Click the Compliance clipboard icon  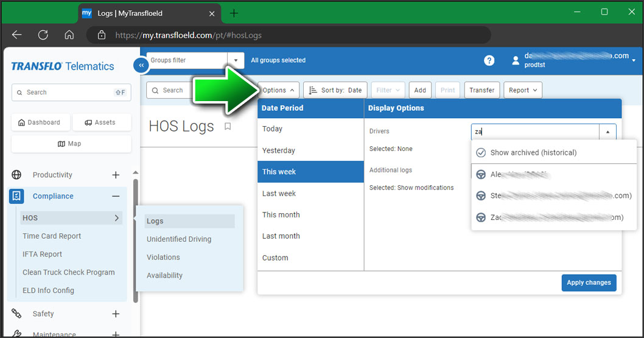pos(16,196)
